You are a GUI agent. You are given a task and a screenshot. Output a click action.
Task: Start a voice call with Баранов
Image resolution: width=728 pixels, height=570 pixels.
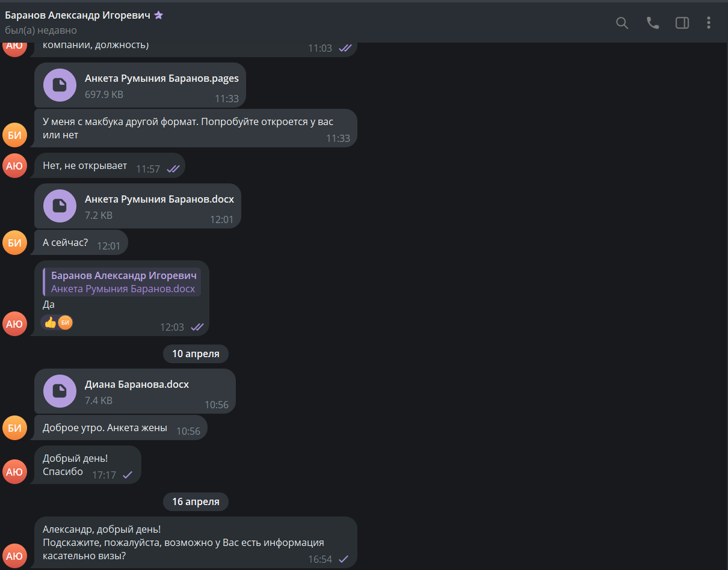pos(652,23)
